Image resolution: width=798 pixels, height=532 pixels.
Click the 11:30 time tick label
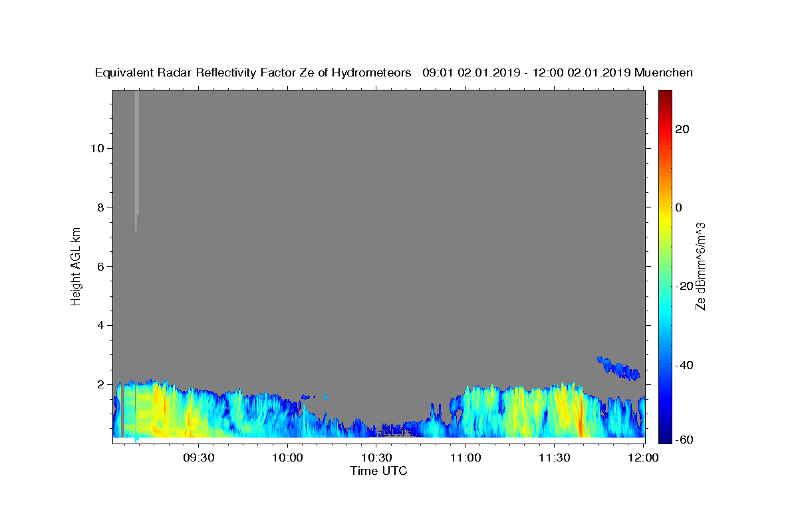[x=554, y=458]
